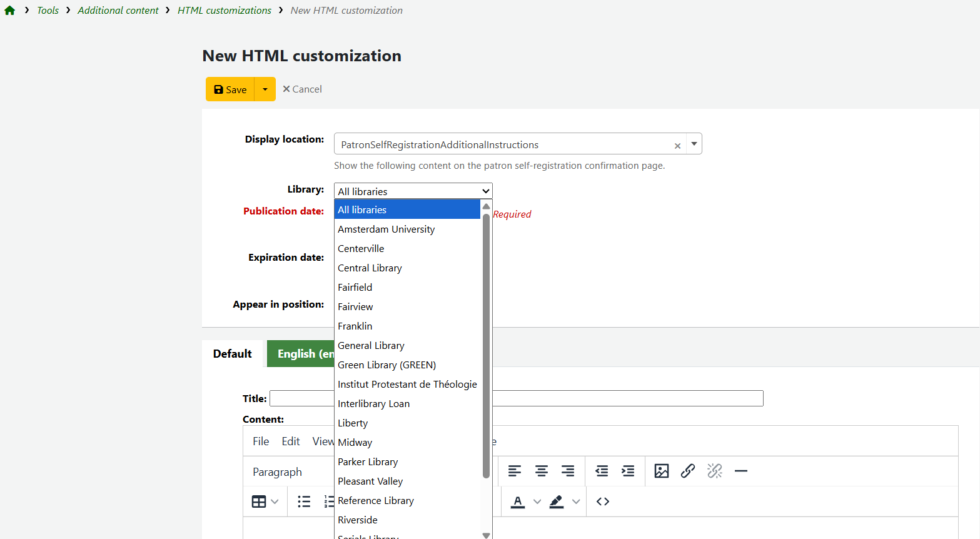Click the align right icon
The image size is (980, 539).
(567, 471)
